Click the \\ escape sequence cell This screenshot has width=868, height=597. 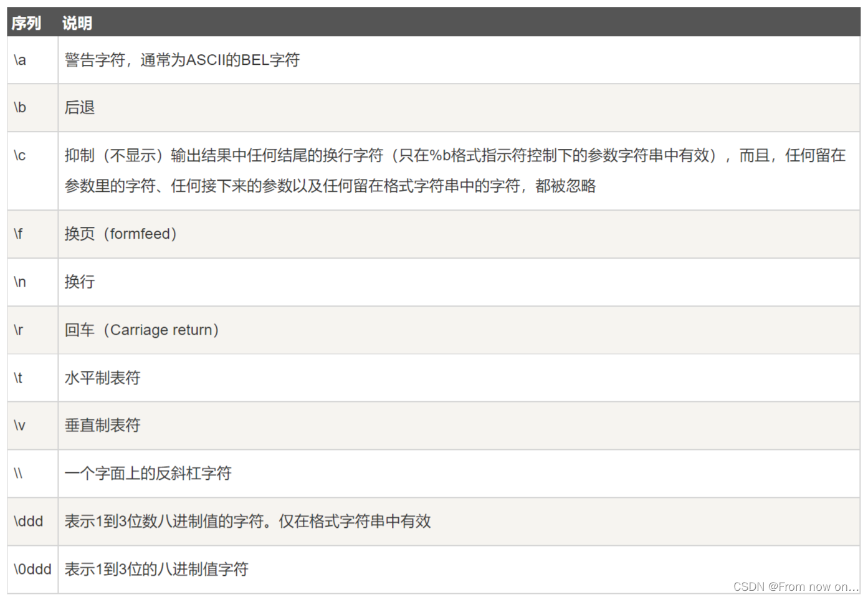[19, 473]
